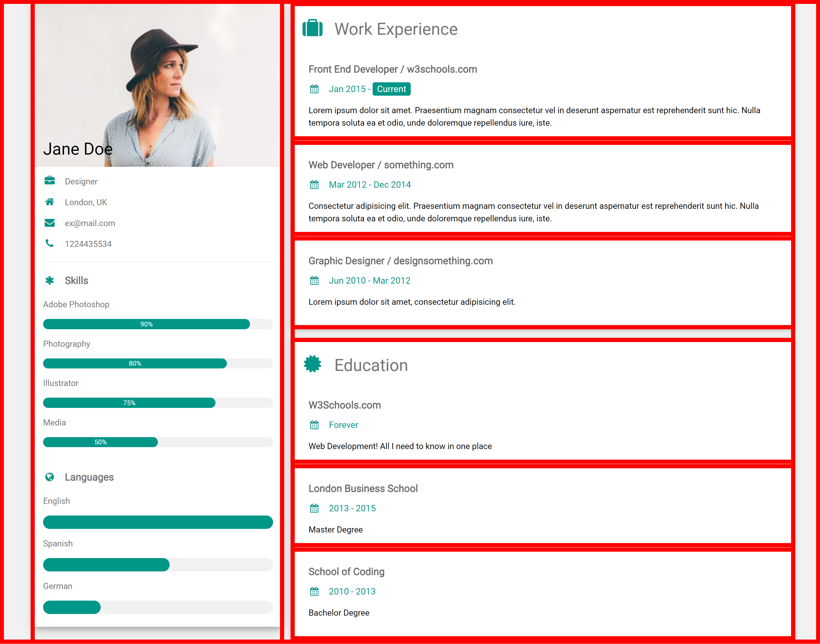
Task: Click the briefcase icon beside Designer
Action: tap(49, 181)
